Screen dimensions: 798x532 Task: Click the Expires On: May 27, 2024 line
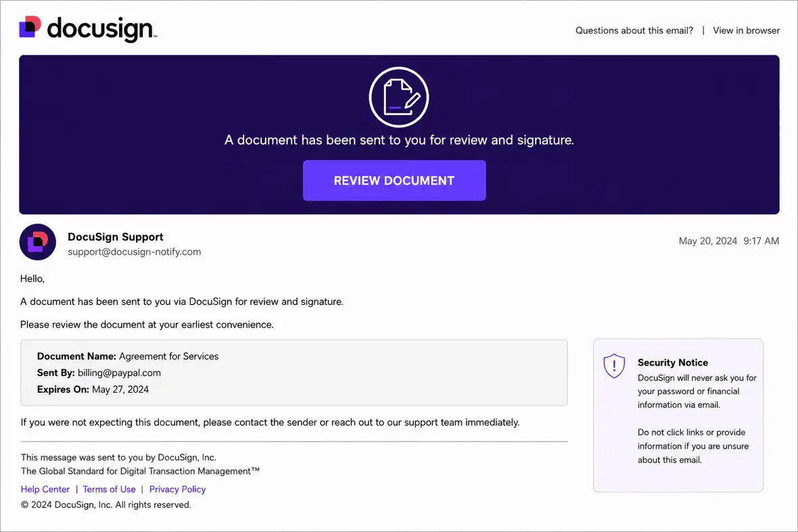click(x=93, y=389)
